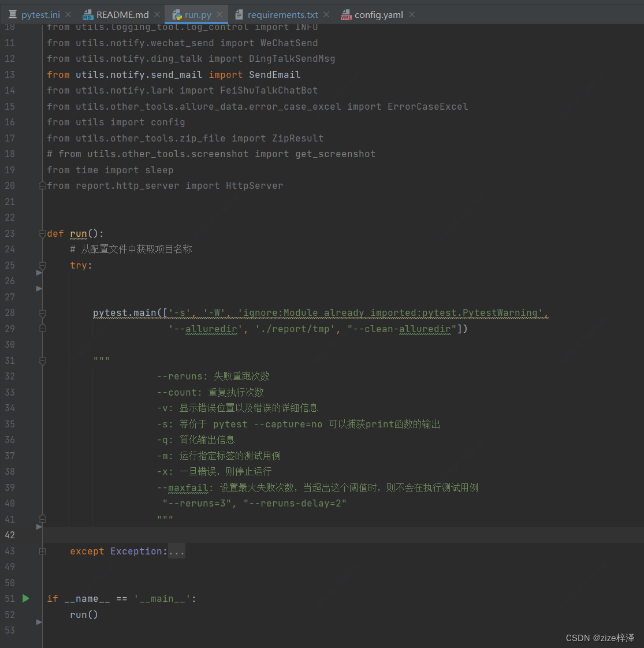Click on HttpServer import name

[x=254, y=186]
